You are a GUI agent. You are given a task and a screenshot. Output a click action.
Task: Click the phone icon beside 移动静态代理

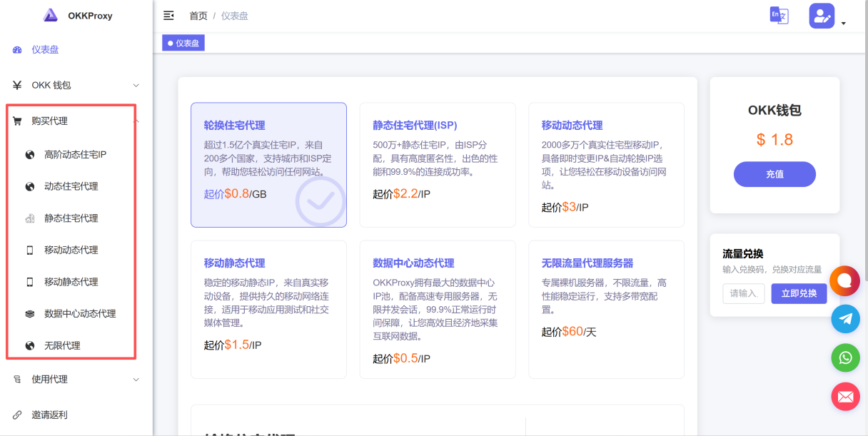[30, 282]
